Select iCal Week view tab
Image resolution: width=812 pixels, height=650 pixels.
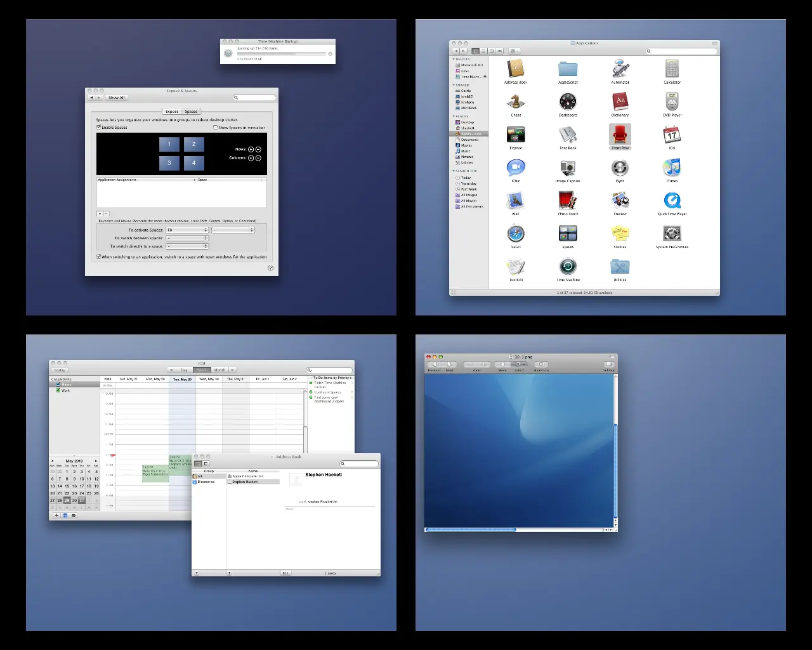pyautogui.click(x=202, y=369)
